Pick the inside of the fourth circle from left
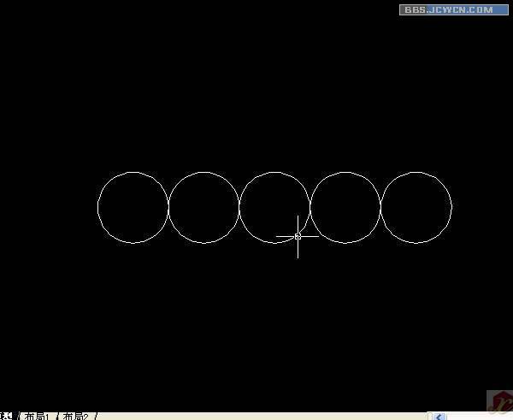513x420 pixels. point(345,207)
